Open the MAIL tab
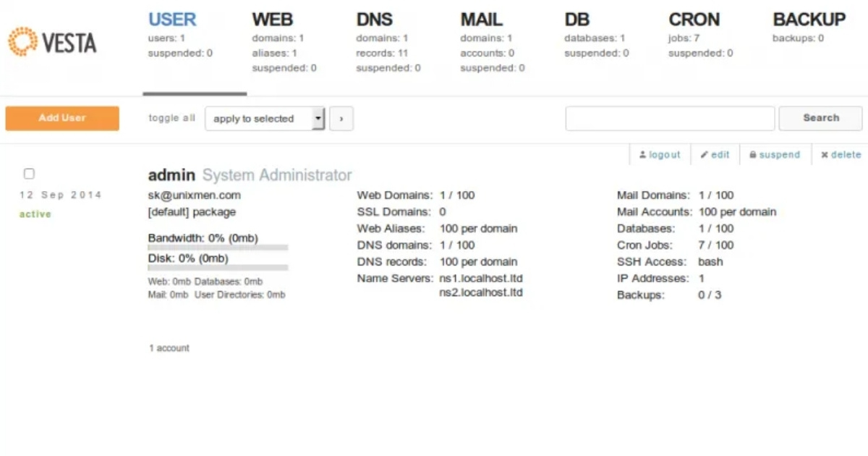This screenshot has height=456, width=868. click(481, 20)
